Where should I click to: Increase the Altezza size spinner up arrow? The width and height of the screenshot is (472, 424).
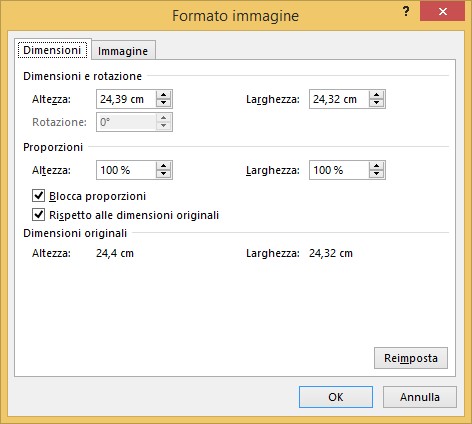click(163, 95)
